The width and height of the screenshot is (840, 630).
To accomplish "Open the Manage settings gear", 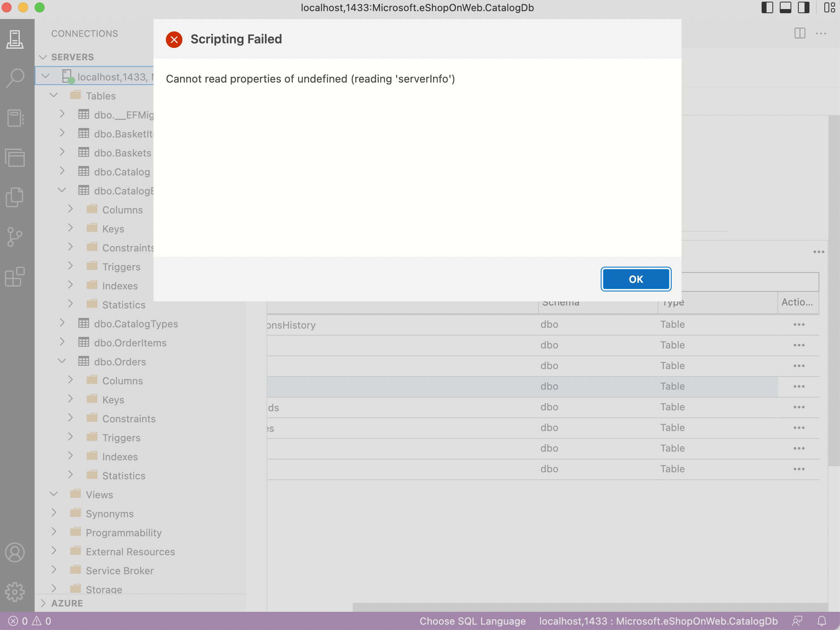I will pos(15,592).
